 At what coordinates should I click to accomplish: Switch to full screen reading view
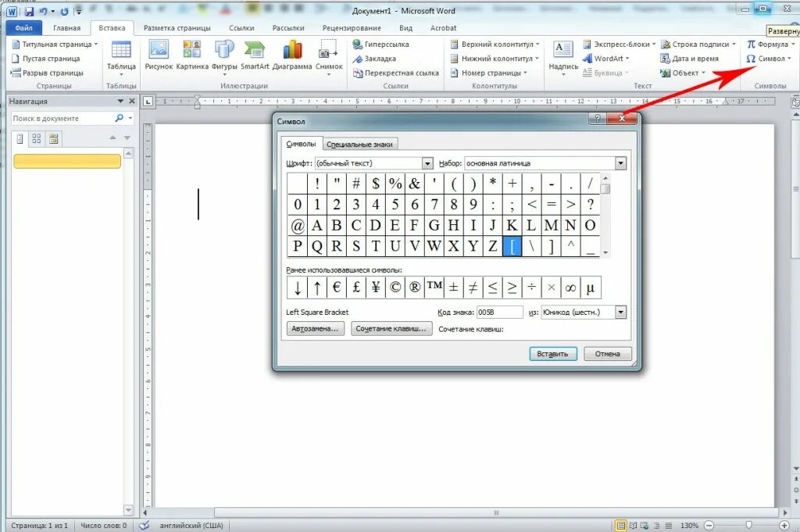[x=633, y=526]
